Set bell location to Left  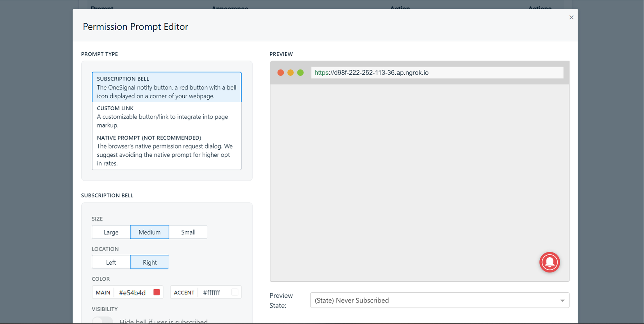(x=111, y=262)
